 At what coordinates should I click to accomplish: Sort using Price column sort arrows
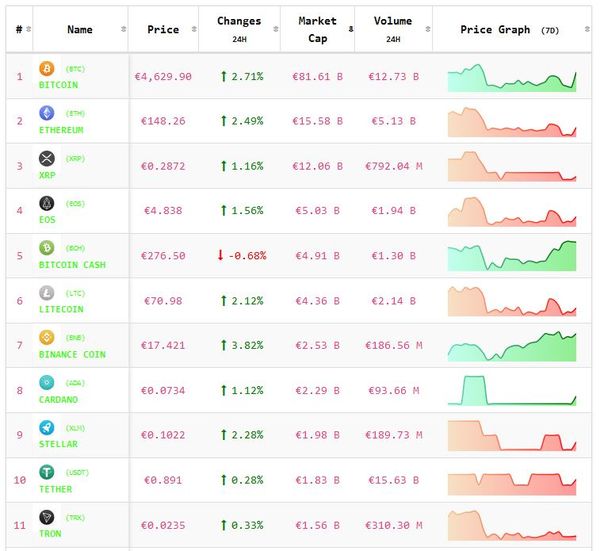(x=194, y=29)
